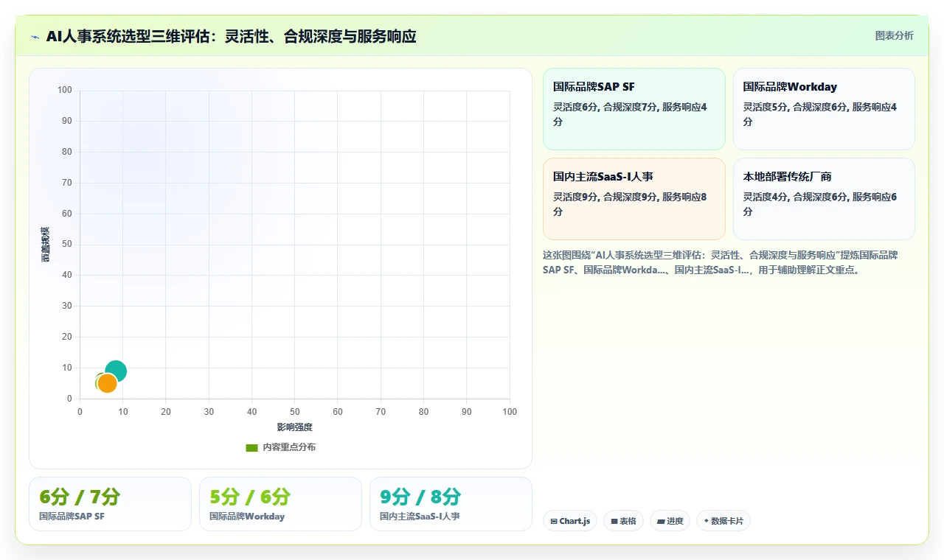Click the green legend color box
The width and height of the screenshot is (944, 560).
pyautogui.click(x=251, y=447)
